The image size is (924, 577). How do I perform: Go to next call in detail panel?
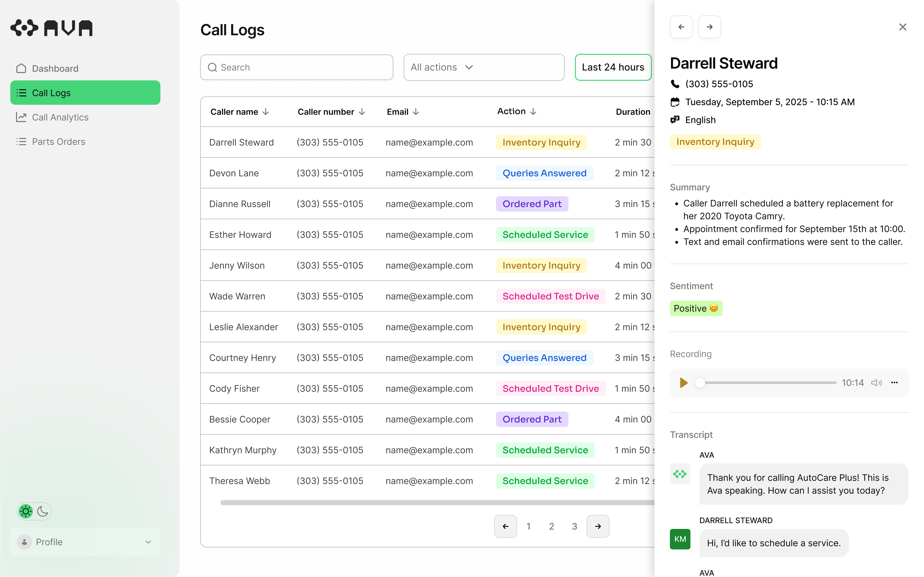pyautogui.click(x=709, y=27)
